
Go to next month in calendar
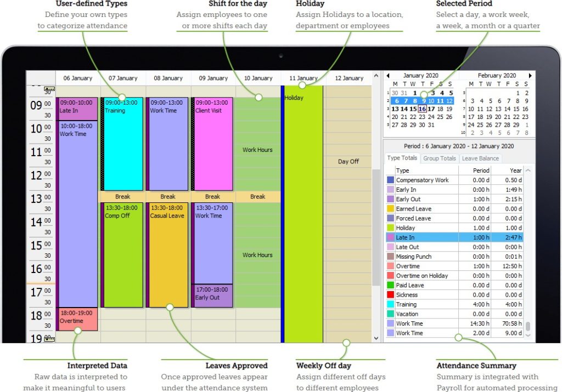pyautogui.click(x=530, y=76)
